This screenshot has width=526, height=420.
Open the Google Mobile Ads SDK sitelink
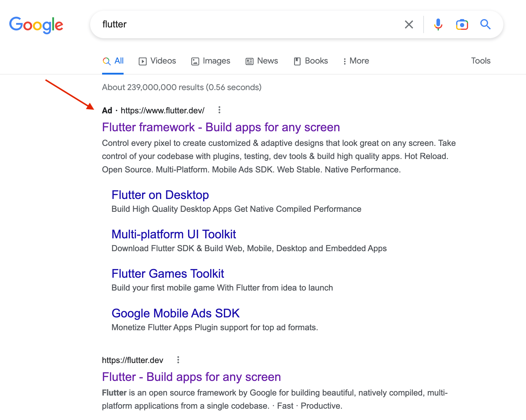[176, 314]
